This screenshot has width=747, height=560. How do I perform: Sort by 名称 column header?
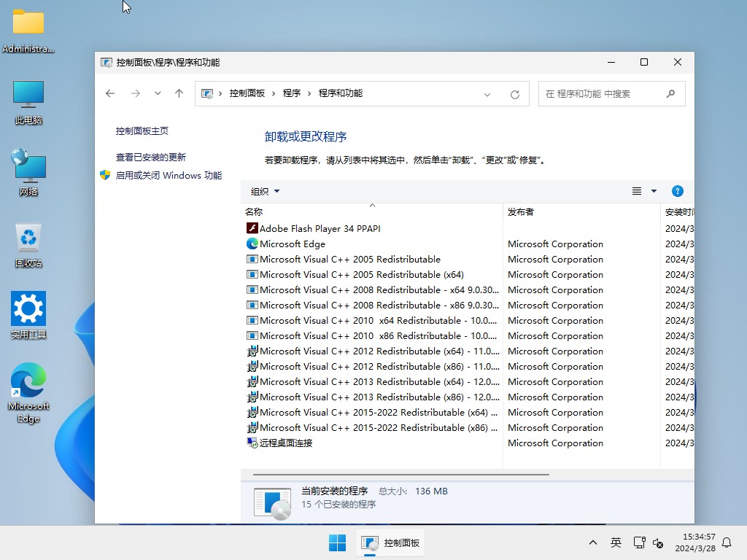(x=372, y=212)
